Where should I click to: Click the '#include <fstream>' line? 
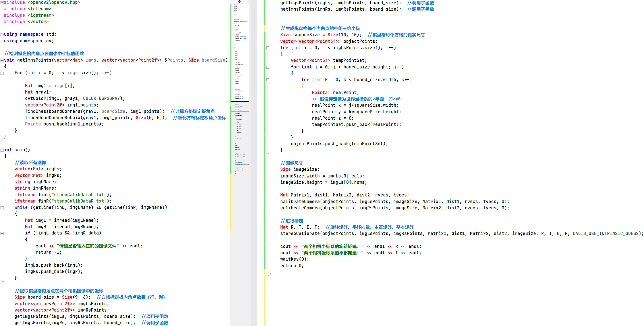(x=27, y=9)
